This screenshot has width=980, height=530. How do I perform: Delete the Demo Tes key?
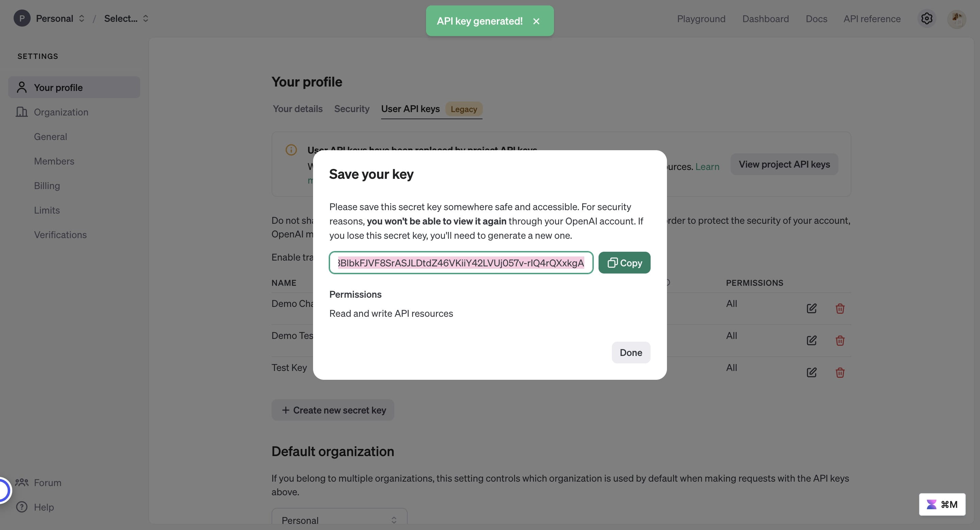840,340
